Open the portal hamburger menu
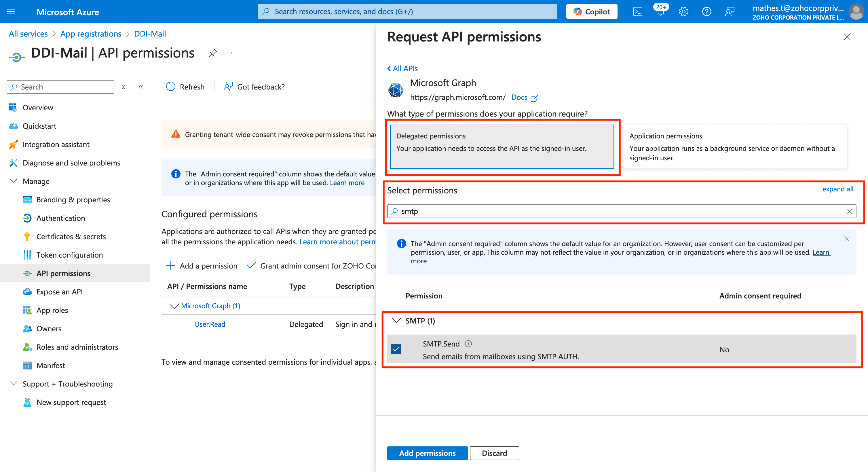The height and width of the screenshot is (472, 868). [x=12, y=12]
